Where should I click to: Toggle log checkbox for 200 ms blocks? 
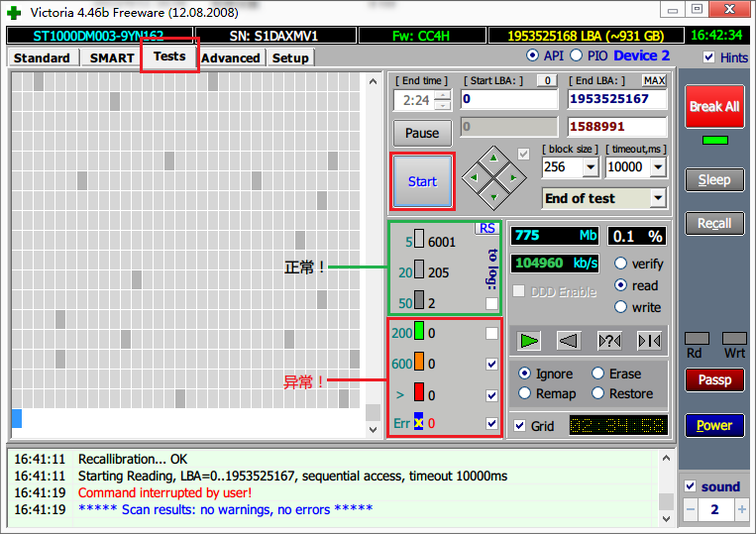pyautogui.click(x=491, y=333)
